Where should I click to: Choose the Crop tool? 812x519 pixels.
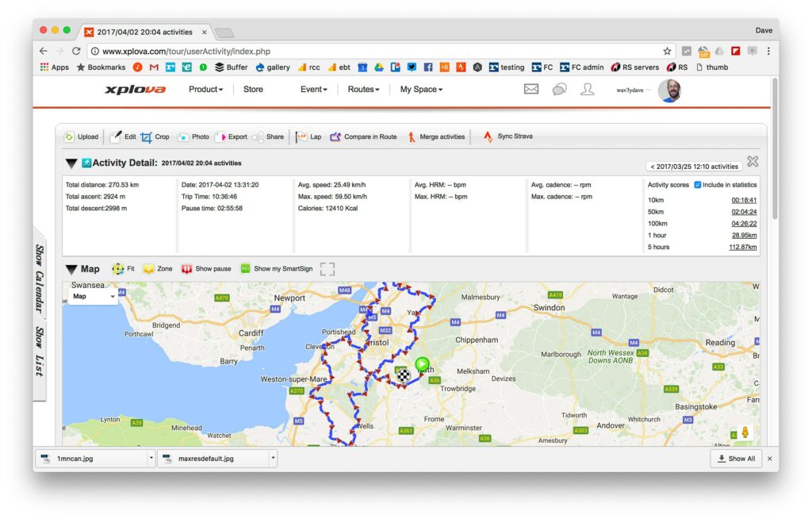coord(146,136)
